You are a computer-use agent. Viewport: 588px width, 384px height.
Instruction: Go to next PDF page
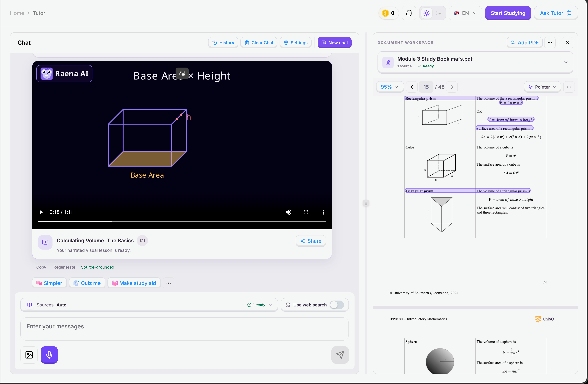452,87
